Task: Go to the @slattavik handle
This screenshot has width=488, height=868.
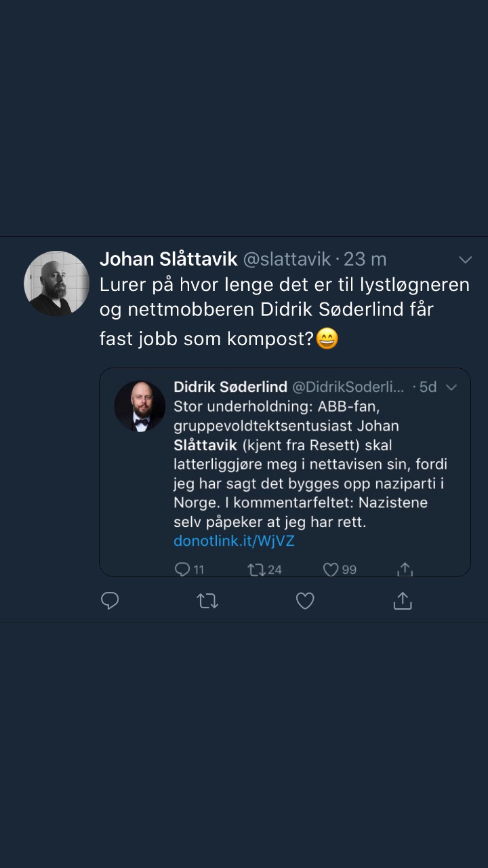Action: point(287,259)
